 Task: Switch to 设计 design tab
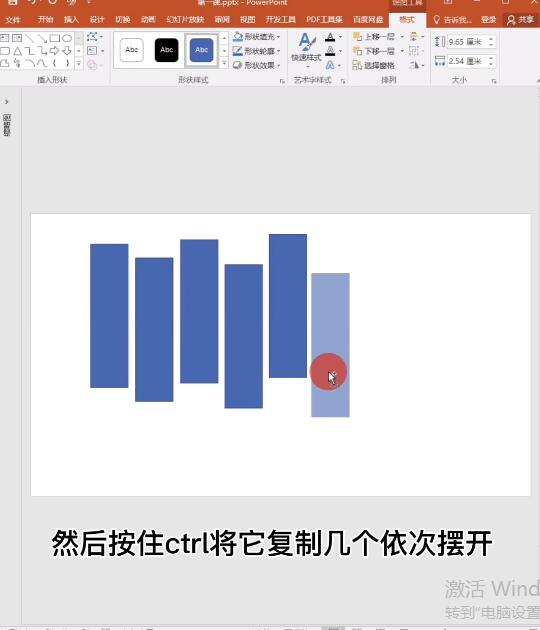97,20
